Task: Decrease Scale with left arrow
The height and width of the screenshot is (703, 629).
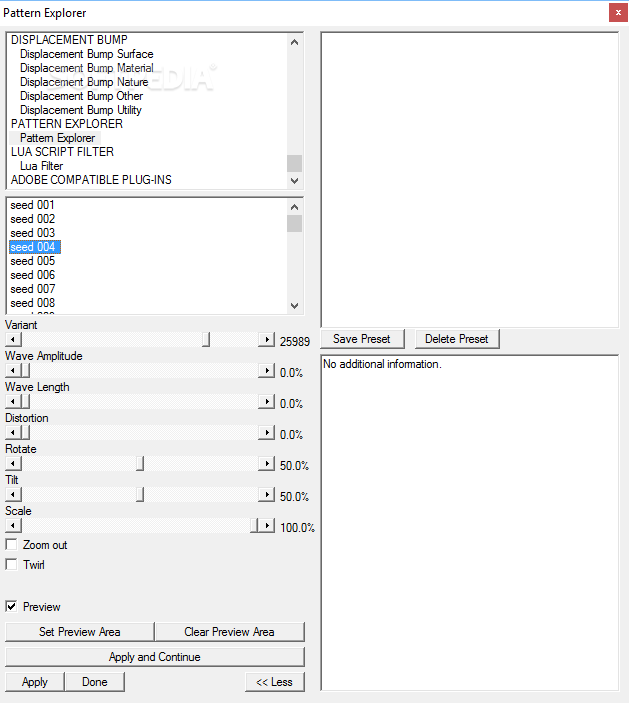Action: tap(13, 525)
